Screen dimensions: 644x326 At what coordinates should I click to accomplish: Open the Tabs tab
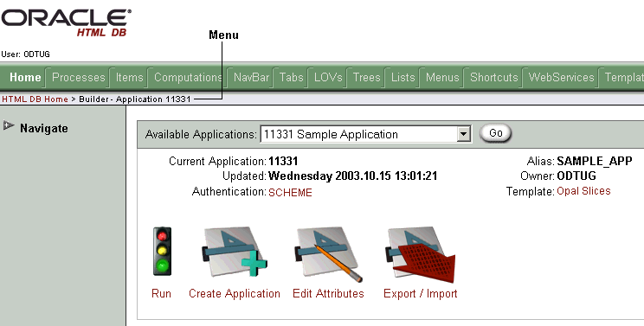pyautogui.click(x=291, y=78)
